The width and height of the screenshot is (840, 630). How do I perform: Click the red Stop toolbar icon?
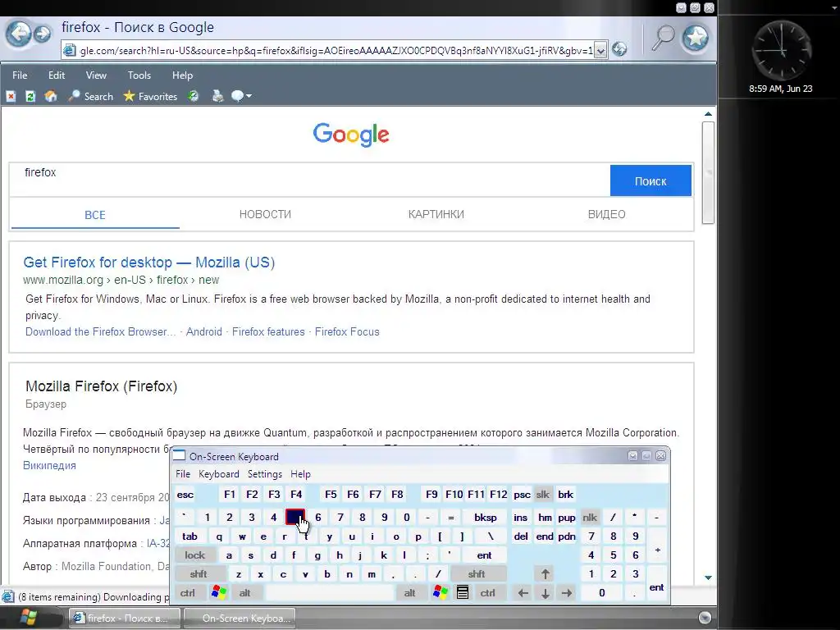pyautogui.click(x=11, y=97)
